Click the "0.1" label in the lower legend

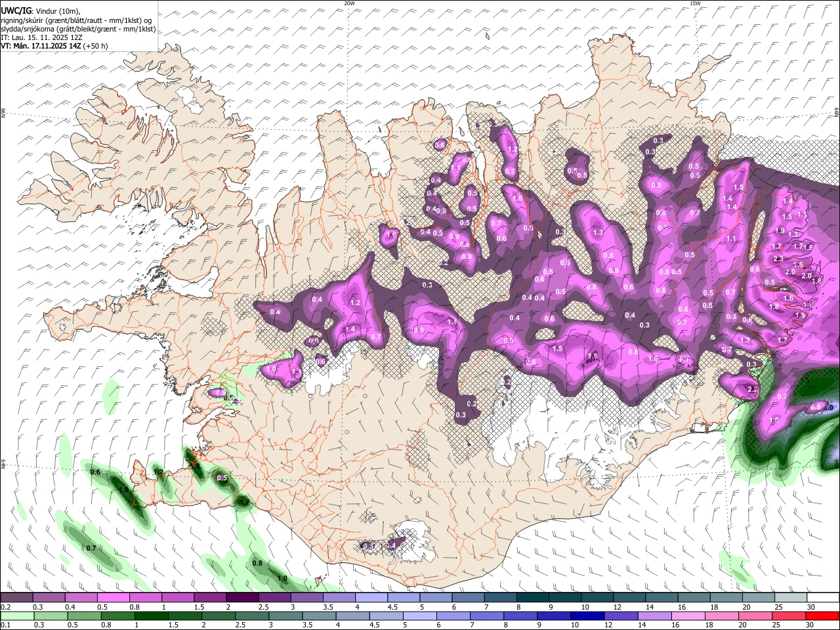click(6, 625)
